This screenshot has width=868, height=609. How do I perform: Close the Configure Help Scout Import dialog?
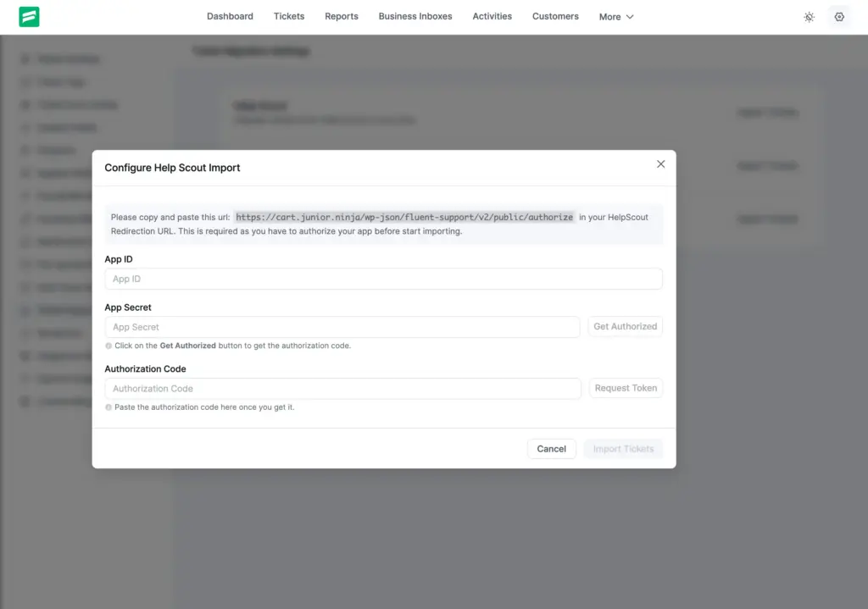coord(660,164)
